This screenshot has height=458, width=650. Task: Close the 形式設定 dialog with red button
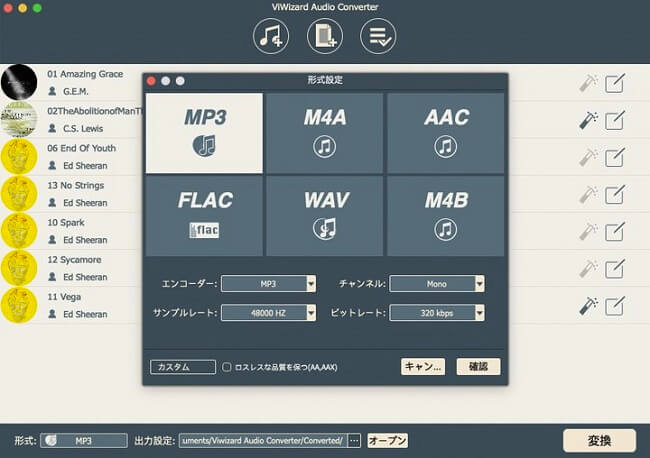click(x=151, y=81)
